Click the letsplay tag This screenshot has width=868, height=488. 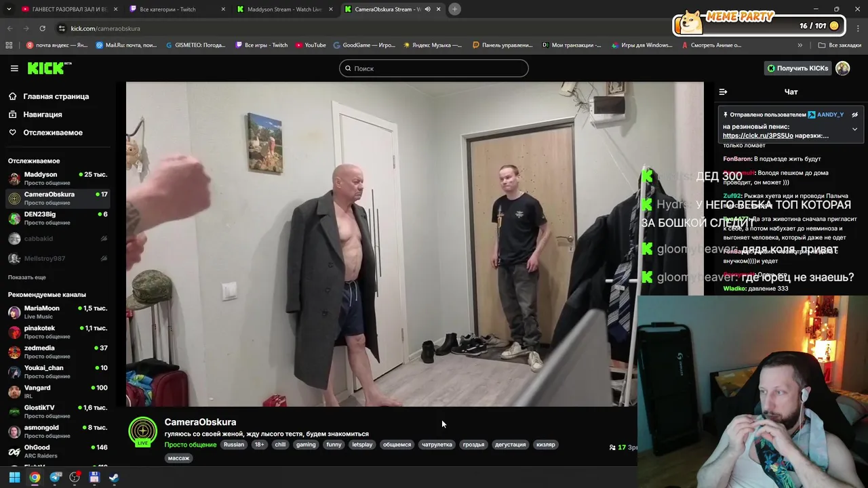coord(362,445)
